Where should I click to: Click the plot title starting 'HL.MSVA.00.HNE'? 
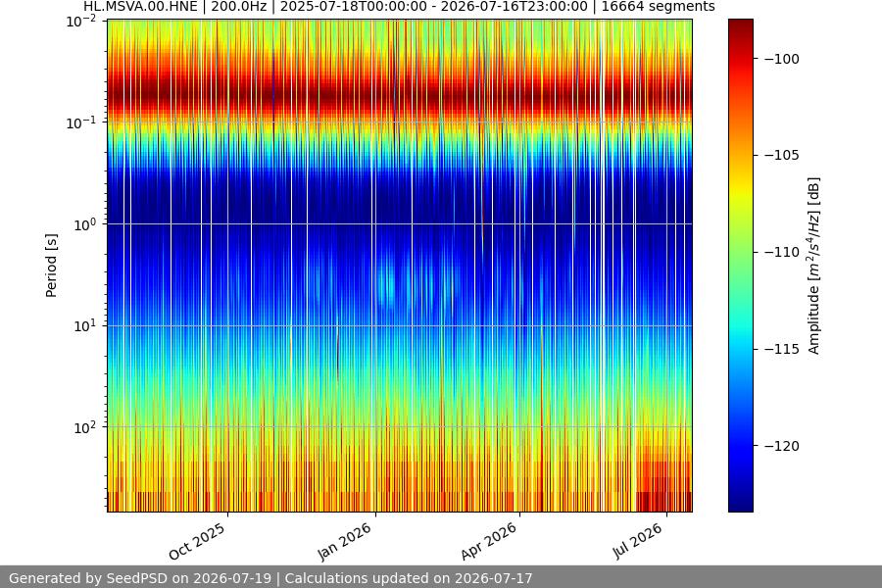(x=399, y=7)
